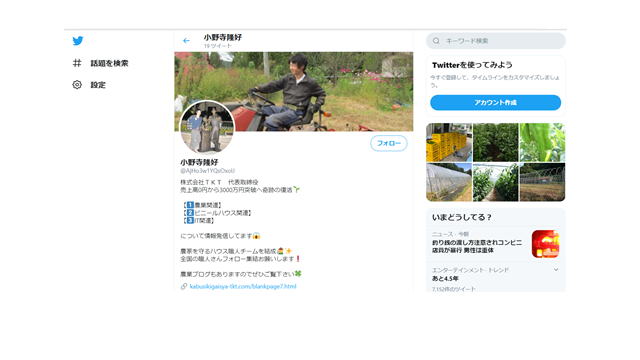
Task: Select 設定 menu label
Action: click(98, 85)
